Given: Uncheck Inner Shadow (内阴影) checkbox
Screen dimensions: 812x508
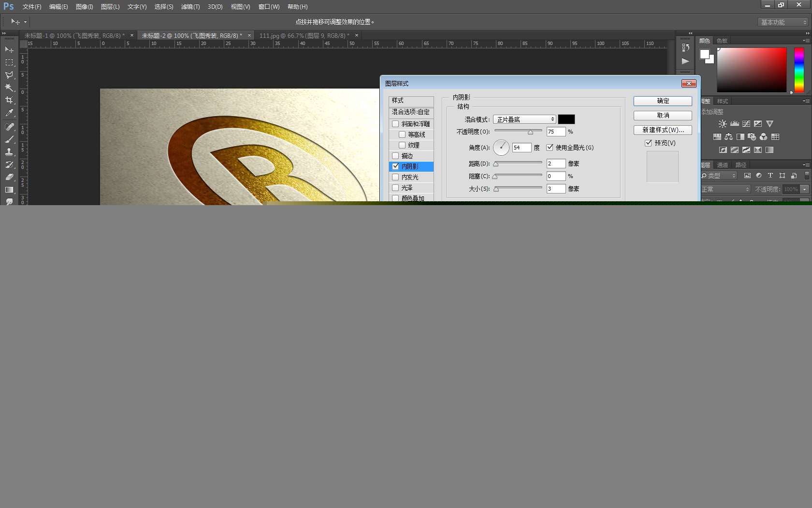Looking at the screenshot, I should point(395,166).
